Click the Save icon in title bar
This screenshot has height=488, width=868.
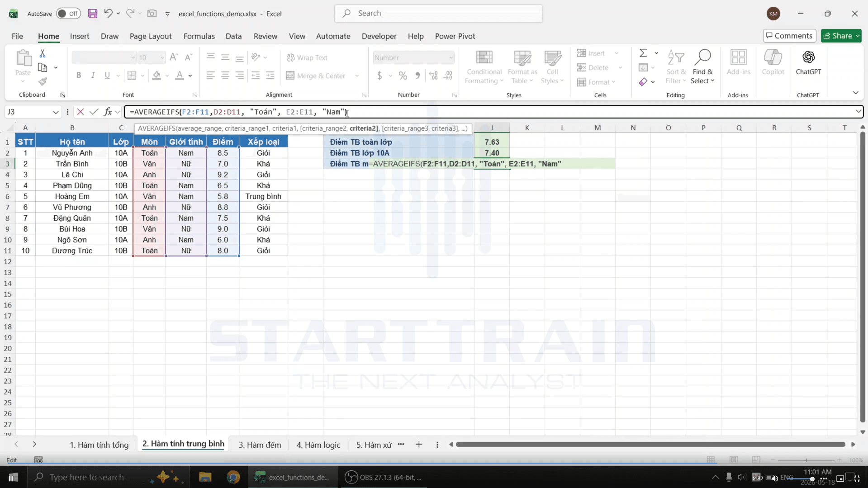[93, 14]
